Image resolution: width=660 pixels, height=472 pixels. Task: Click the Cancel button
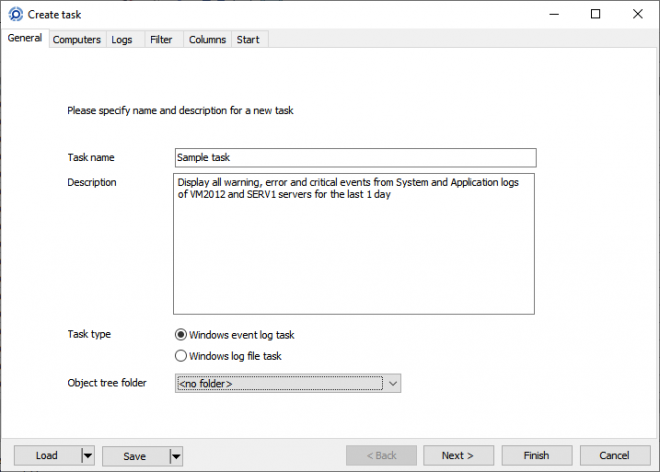pos(615,456)
